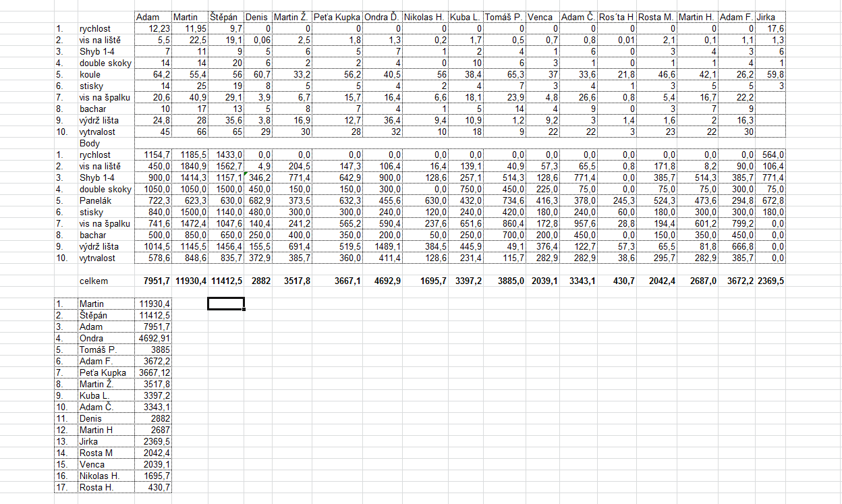Click Ros'ta H's Panelák points 245,3
This screenshot has width=842, height=504.
pos(617,200)
